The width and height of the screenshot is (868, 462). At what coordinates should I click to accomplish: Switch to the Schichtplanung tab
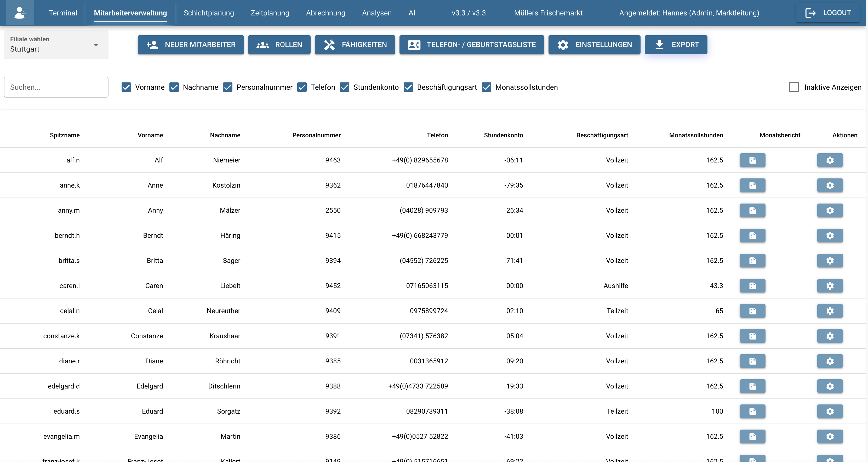pos(209,13)
